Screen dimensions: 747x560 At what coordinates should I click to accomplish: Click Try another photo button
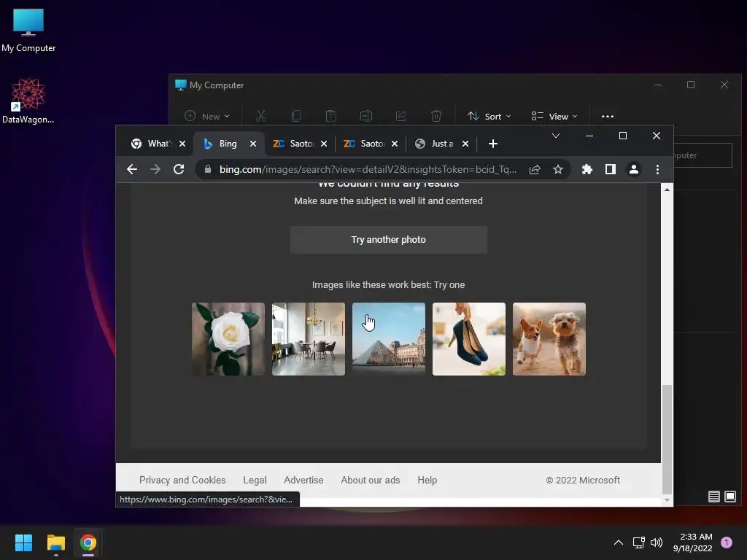click(388, 239)
